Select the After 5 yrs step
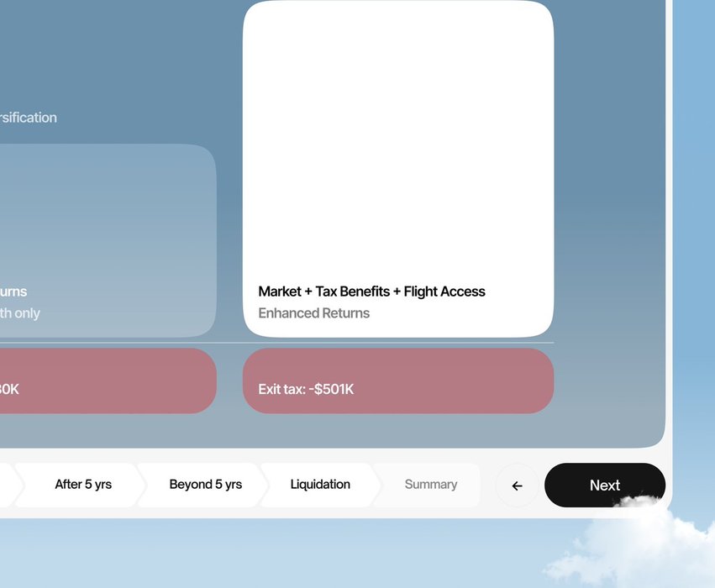715x588 pixels. [x=81, y=485]
